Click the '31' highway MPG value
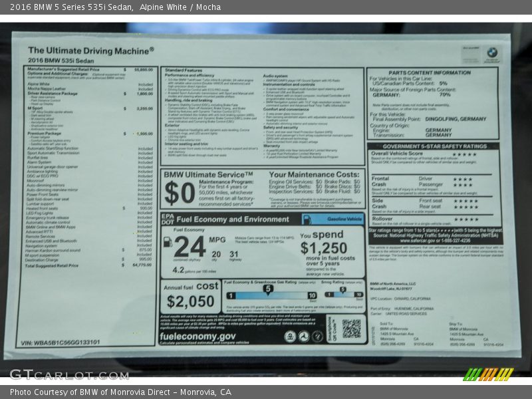This screenshot has width=532, height=399. point(234,254)
